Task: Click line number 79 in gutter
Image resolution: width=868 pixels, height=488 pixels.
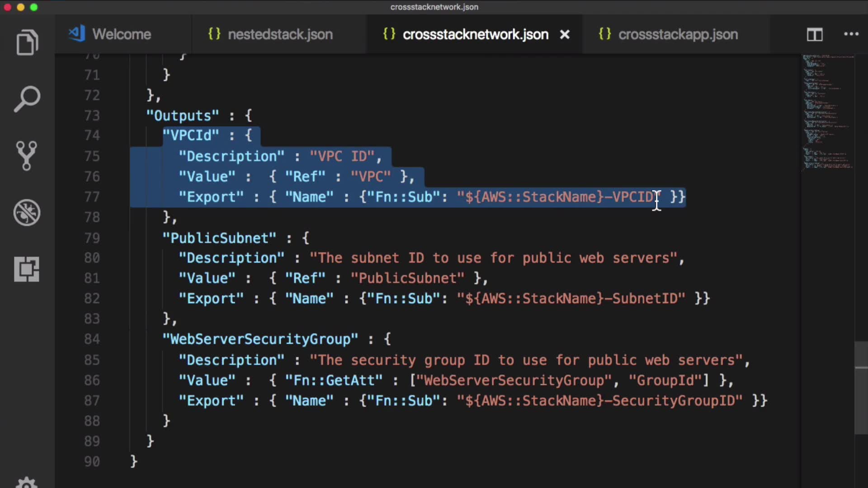Action: tap(92, 238)
